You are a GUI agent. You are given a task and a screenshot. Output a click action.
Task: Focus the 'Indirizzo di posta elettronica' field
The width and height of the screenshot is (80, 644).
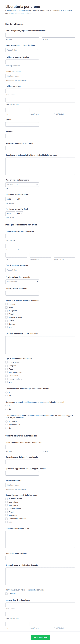click(x=22, y=61)
